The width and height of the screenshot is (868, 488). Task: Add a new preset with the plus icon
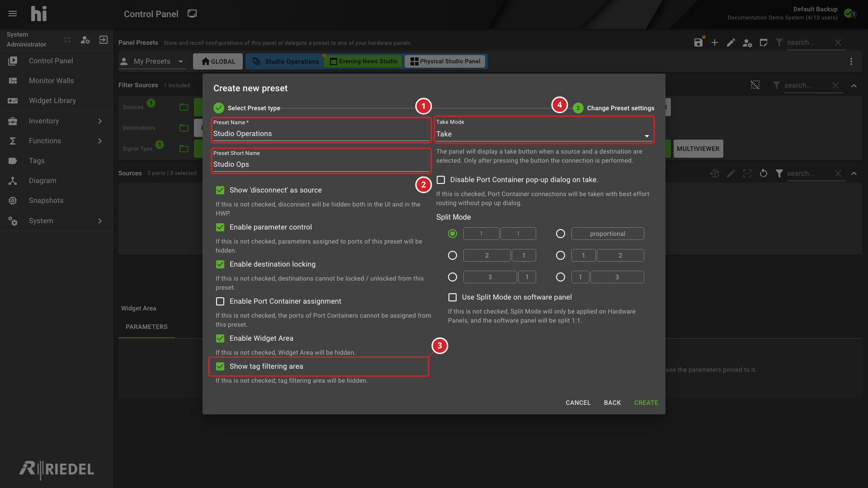715,42
